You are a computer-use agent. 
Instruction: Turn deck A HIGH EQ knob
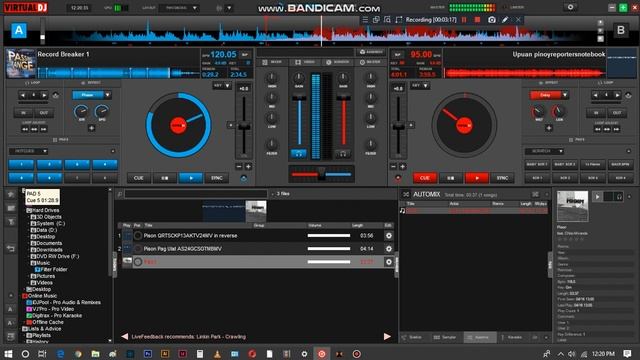272,78
